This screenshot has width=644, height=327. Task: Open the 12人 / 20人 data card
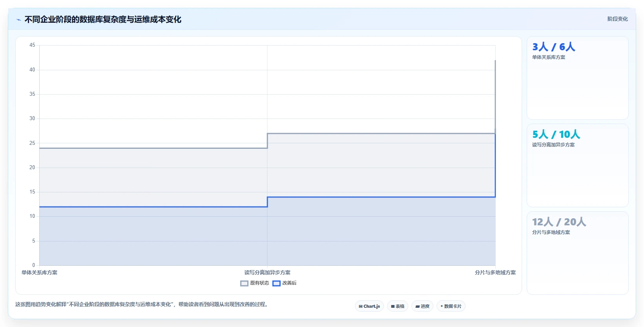[578, 253]
